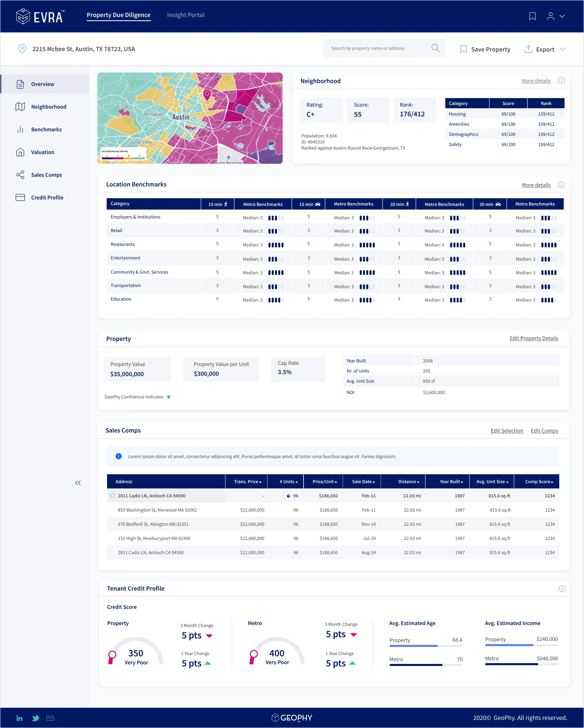Switch to Insight Portal tab
Screen dimensions: 584x728
click(x=186, y=15)
